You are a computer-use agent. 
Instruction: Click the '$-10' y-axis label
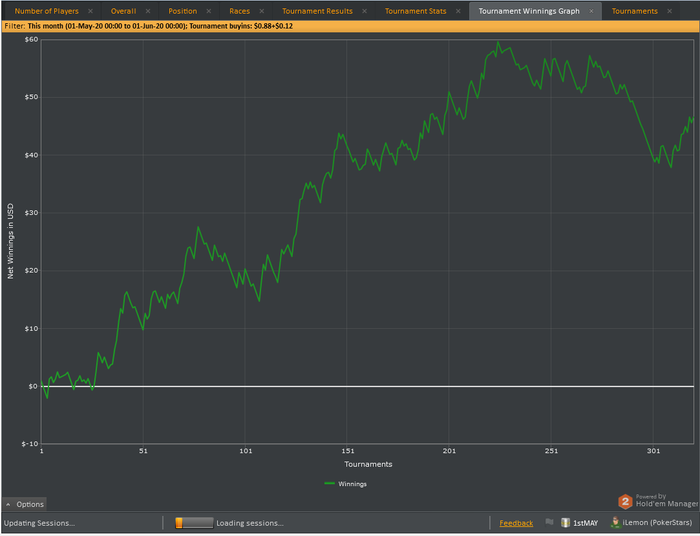pos(30,444)
